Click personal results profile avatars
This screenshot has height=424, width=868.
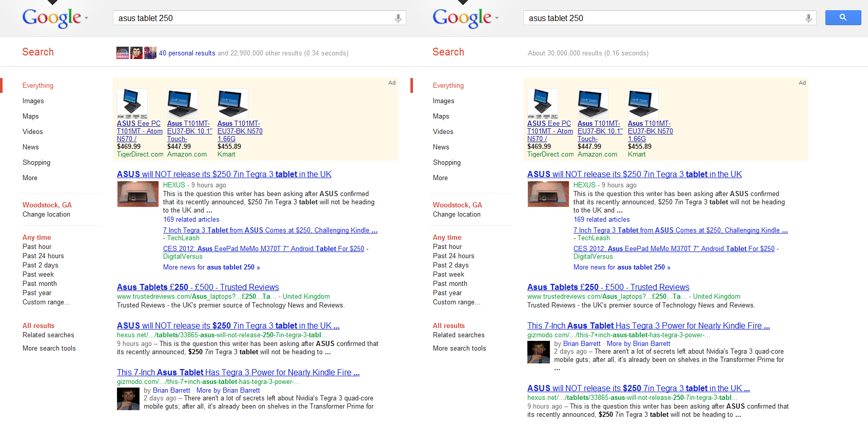[x=136, y=53]
